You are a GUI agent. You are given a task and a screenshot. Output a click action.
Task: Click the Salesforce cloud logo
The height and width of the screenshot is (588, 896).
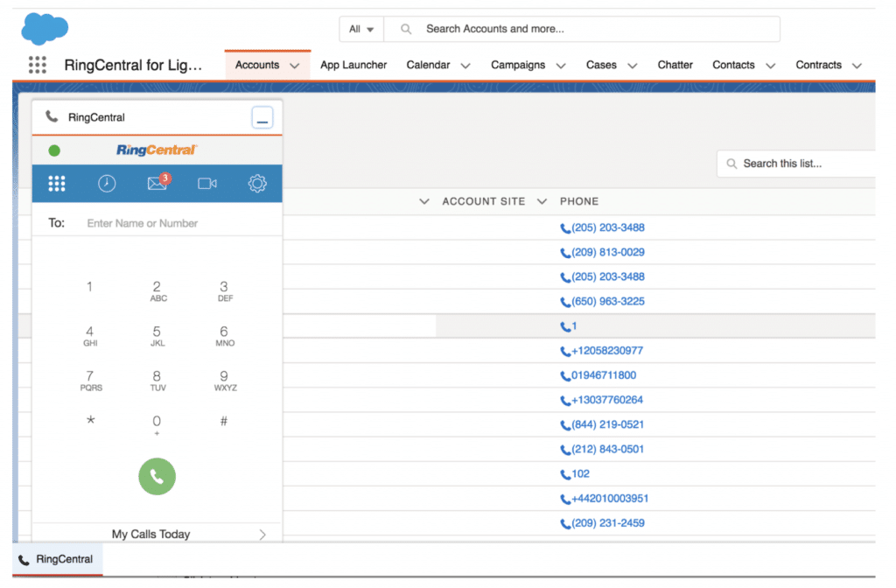click(x=45, y=29)
